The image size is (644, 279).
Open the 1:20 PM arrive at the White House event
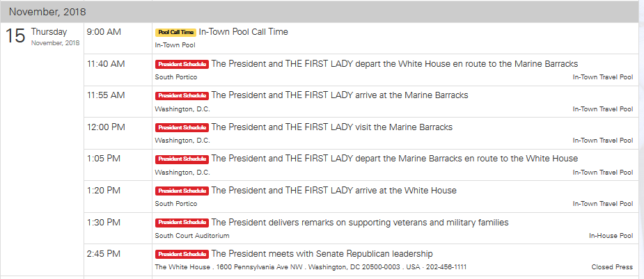333,191
